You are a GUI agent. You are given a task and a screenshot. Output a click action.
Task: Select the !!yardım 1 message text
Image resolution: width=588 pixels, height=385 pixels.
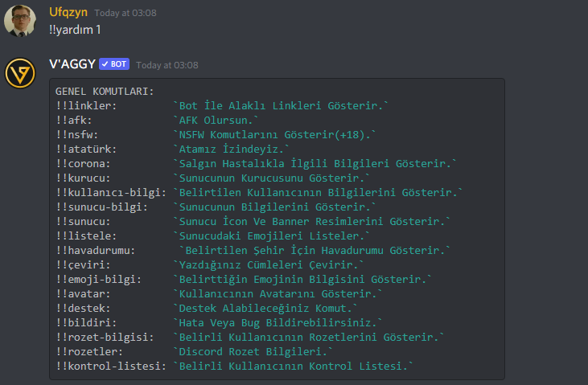pos(75,30)
